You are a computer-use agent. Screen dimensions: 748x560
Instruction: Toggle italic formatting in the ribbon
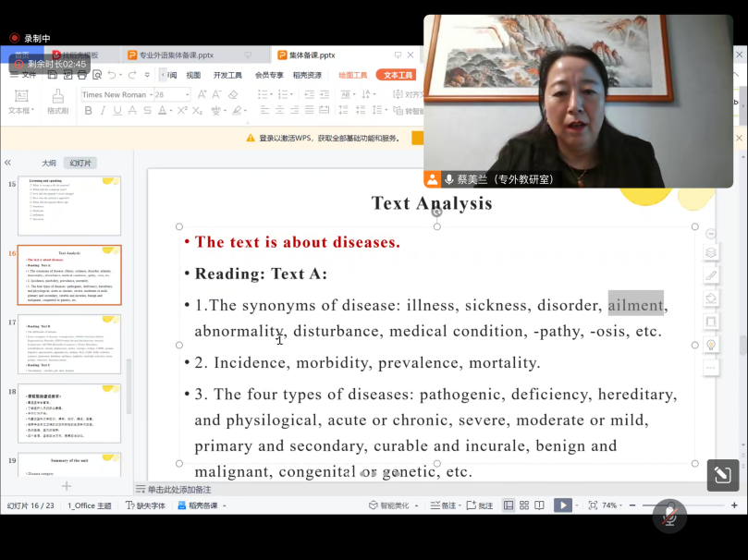tap(103, 111)
